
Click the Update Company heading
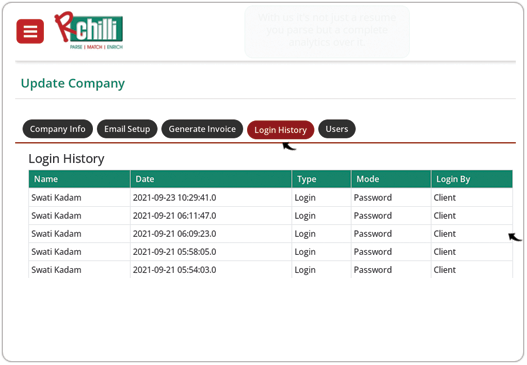point(73,83)
